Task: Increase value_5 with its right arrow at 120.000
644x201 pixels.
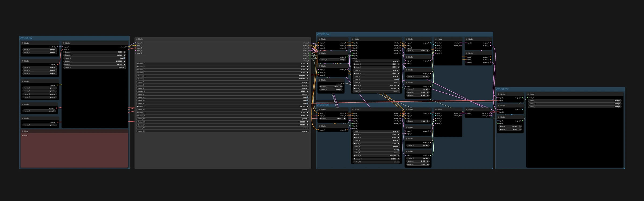Action: [x=308, y=76]
